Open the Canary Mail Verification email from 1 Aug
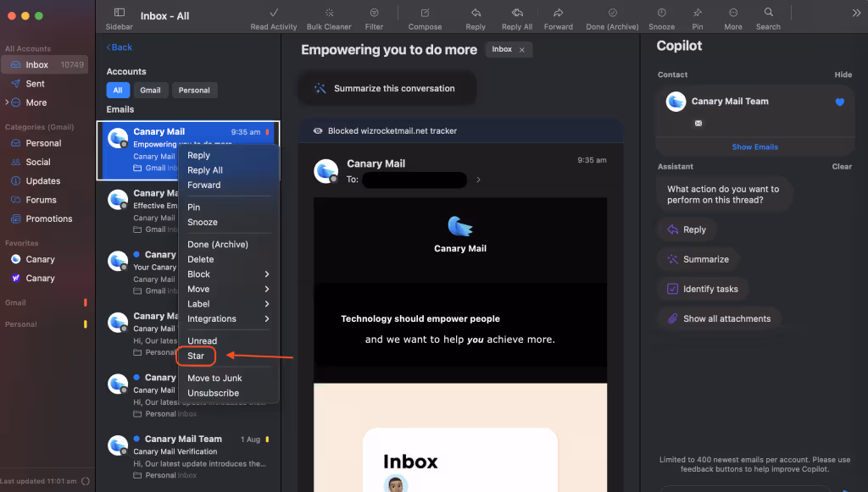The width and height of the screenshot is (868, 492). click(188, 456)
